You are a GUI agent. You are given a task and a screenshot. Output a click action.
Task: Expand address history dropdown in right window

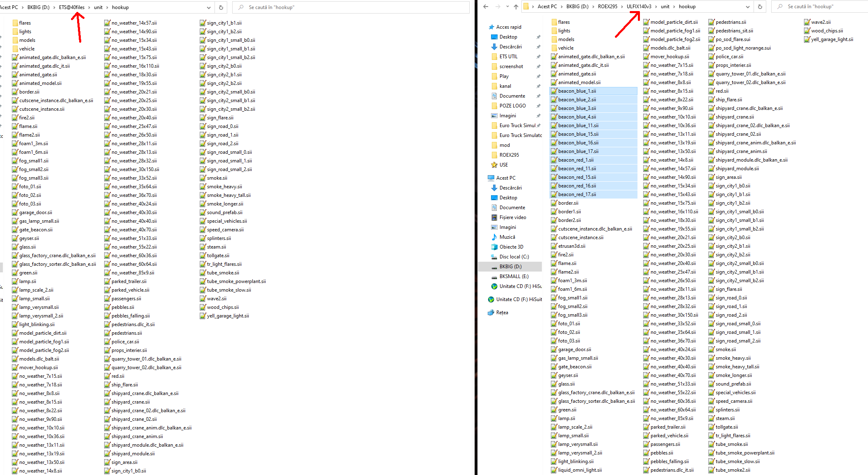point(748,7)
